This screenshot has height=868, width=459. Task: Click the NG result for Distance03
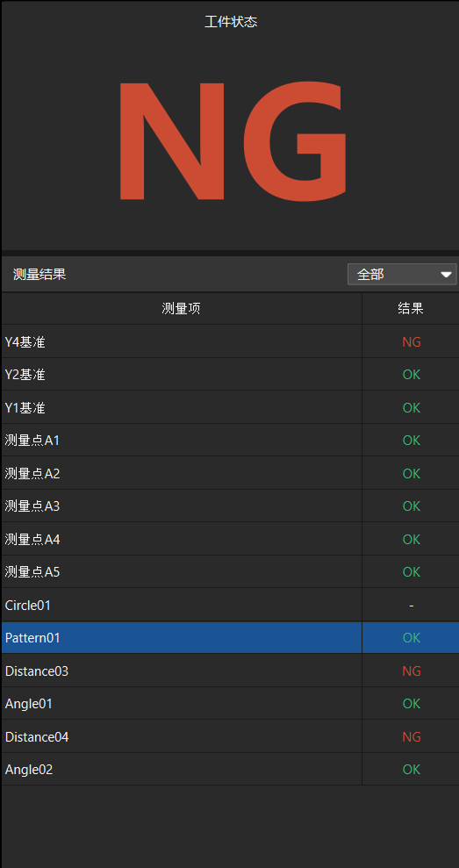pyautogui.click(x=412, y=671)
